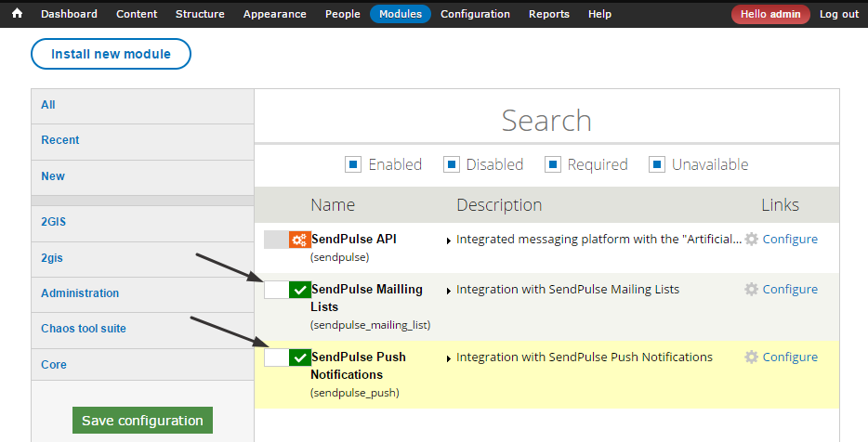Toggle SendPulse Push Notifications module switch

(287, 357)
